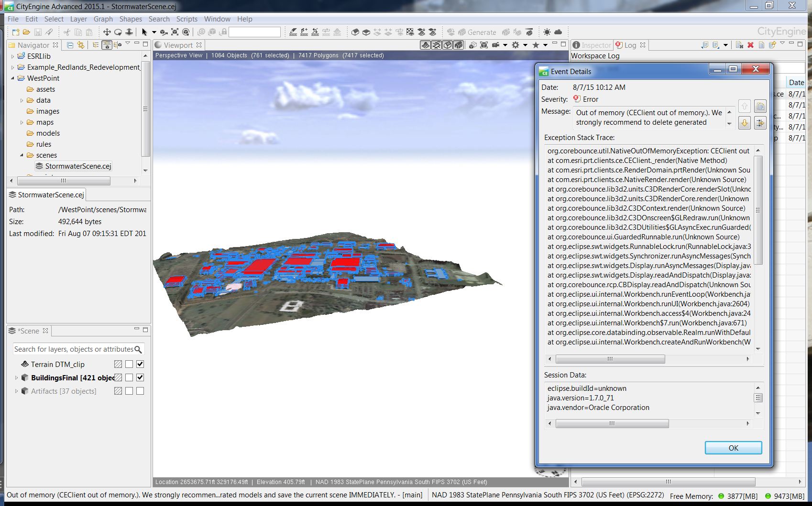Click the Generate models button
This screenshot has height=506, width=812.
click(x=477, y=32)
